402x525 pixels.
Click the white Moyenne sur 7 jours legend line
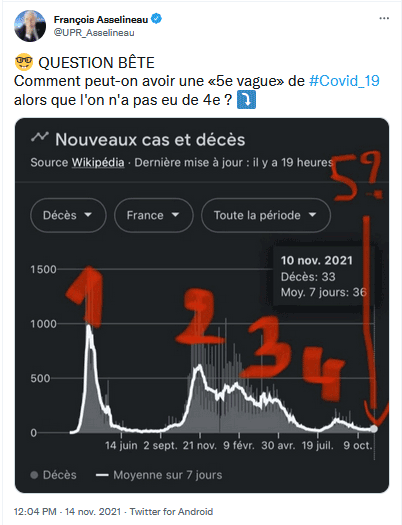pos(102,475)
